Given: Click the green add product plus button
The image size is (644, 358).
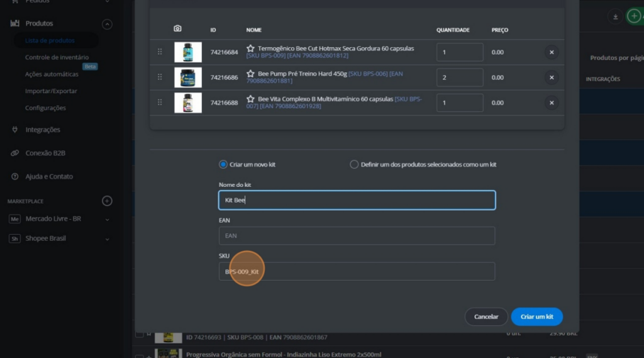Looking at the screenshot, I should 634,16.
